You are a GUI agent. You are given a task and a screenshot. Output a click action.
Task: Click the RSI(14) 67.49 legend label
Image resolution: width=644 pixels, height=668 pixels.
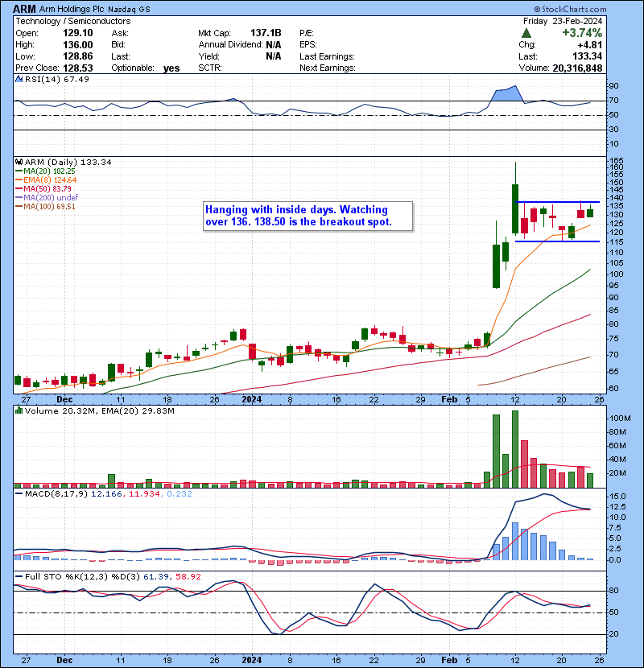(x=56, y=79)
